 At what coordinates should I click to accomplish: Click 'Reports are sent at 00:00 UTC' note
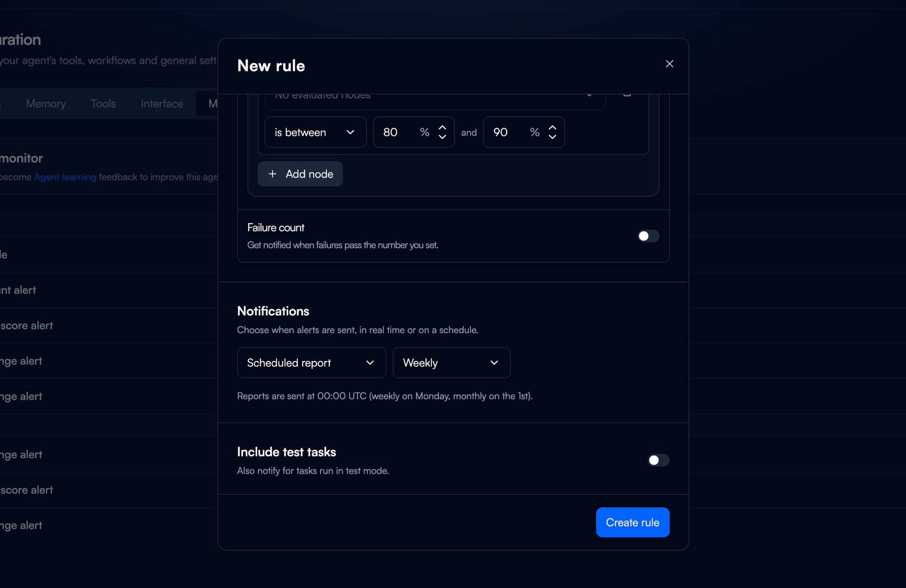[x=385, y=396]
